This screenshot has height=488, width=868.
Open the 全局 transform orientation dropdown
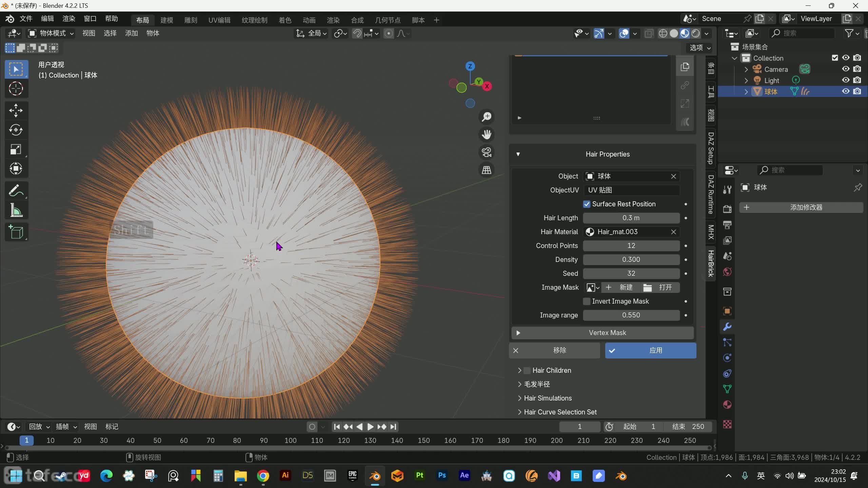pyautogui.click(x=311, y=33)
